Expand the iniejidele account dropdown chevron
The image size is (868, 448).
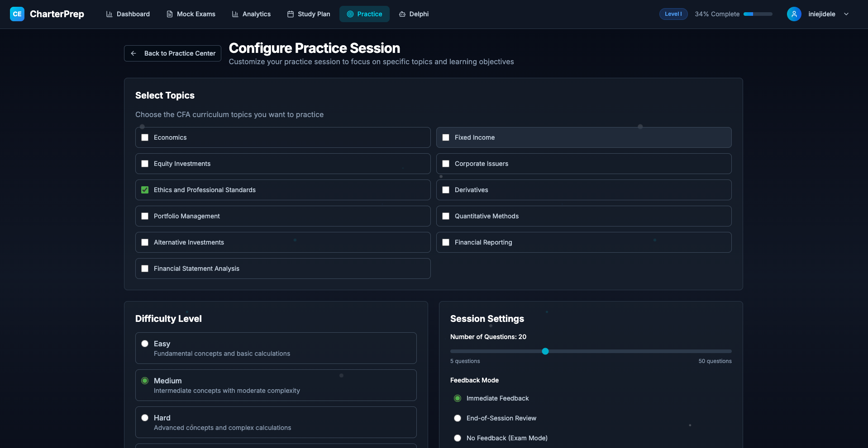pos(846,14)
